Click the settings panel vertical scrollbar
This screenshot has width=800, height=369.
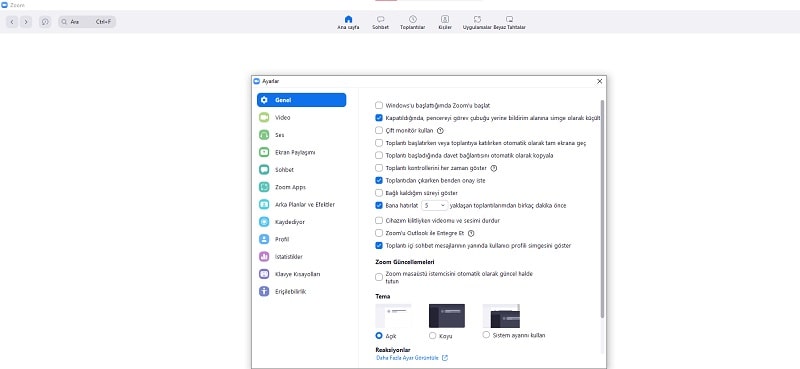tap(603, 209)
